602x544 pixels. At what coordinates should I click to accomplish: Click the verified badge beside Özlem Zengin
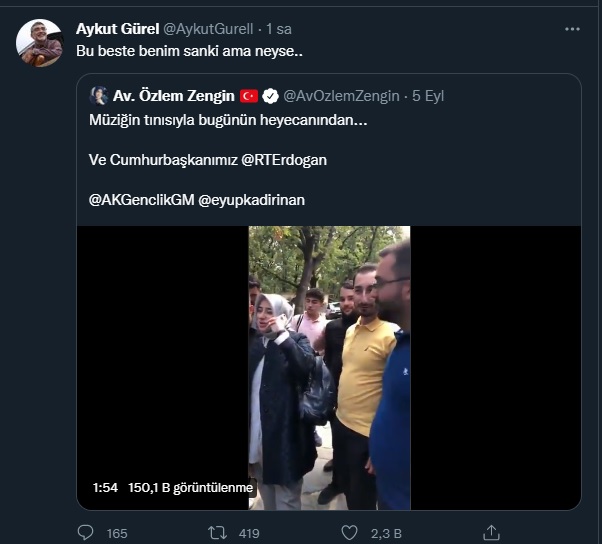coord(270,97)
